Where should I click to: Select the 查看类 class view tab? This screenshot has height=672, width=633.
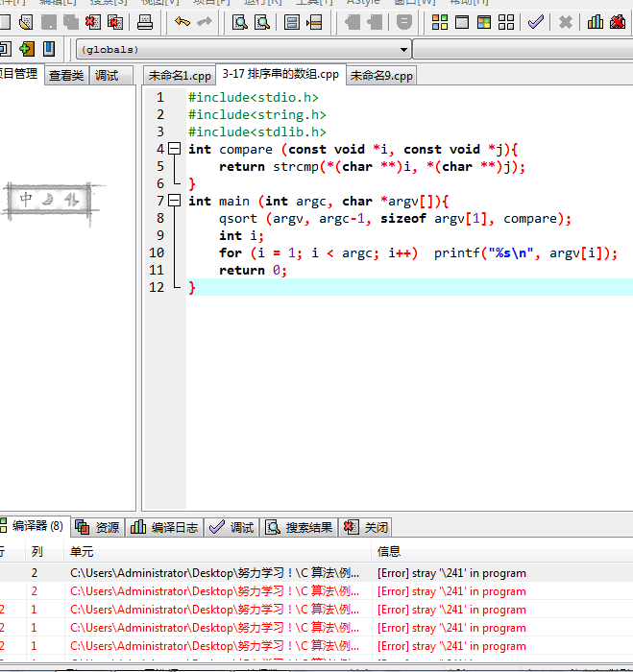tap(66, 75)
